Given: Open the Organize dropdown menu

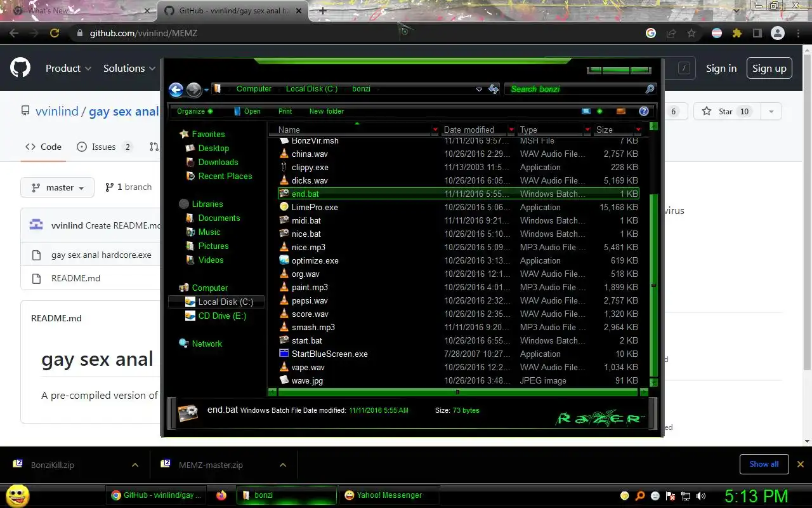Looking at the screenshot, I should pyautogui.click(x=195, y=111).
